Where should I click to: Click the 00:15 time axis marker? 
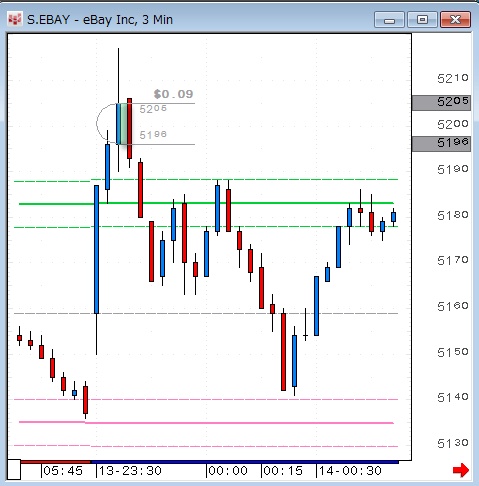(x=283, y=471)
